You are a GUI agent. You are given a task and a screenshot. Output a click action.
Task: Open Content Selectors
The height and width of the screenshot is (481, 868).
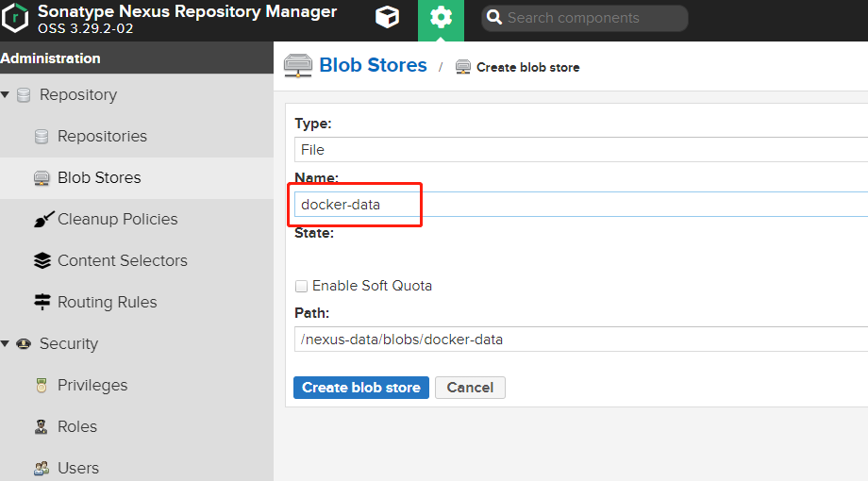123,260
